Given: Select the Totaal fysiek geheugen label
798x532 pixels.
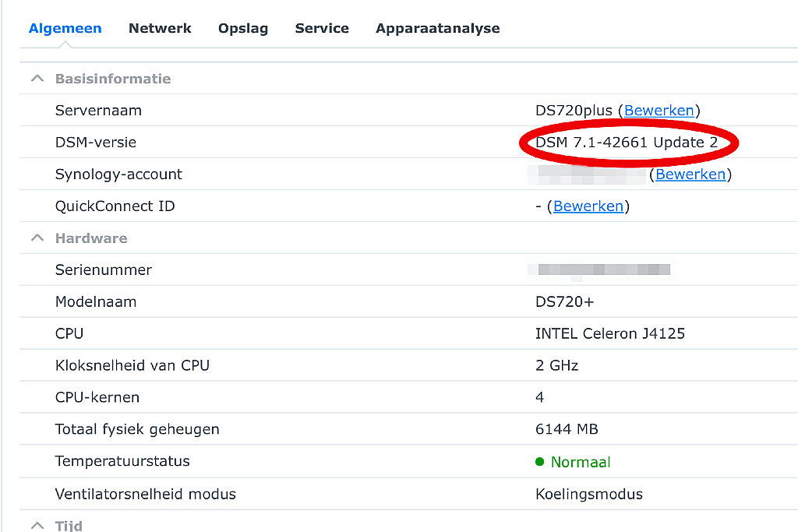Looking at the screenshot, I should 137,429.
